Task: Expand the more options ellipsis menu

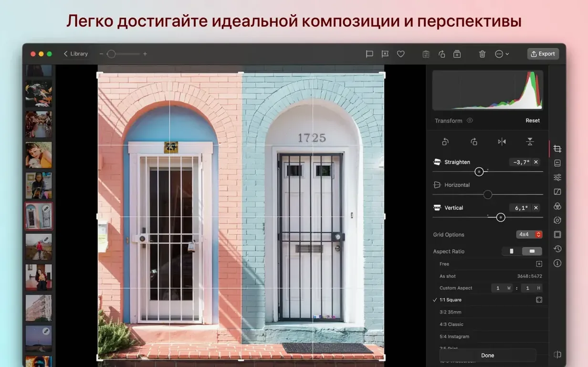Action: tap(502, 54)
